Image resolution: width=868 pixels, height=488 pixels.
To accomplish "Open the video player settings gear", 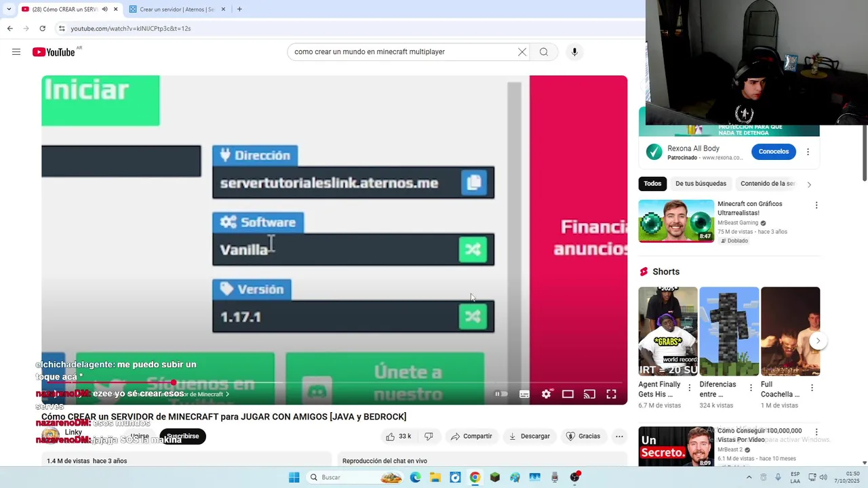I will tap(547, 394).
